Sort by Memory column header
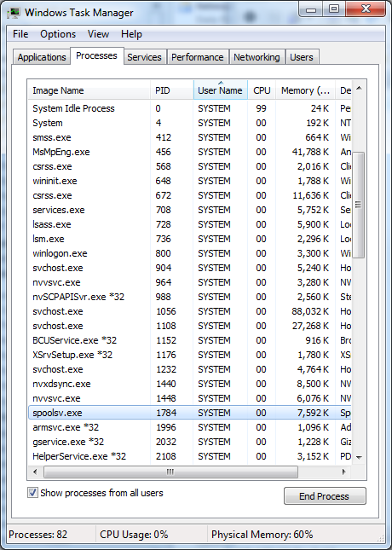The image size is (392, 550). click(x=305, y=90)
